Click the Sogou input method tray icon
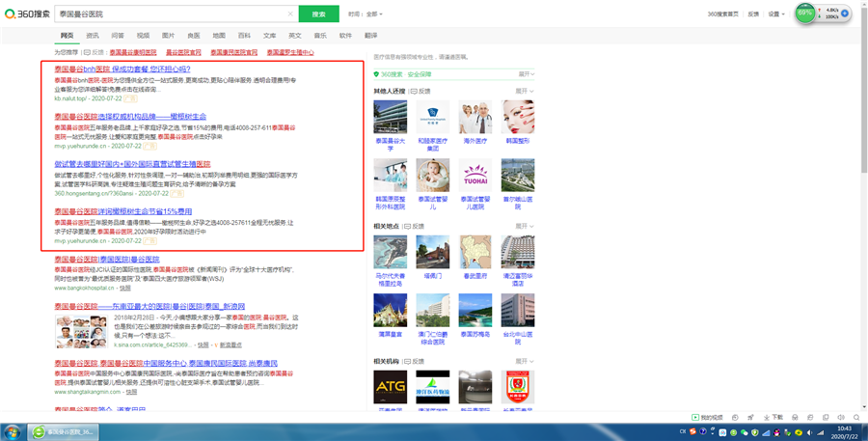Viewport: 868px width, 441px height. coord(692,432)
